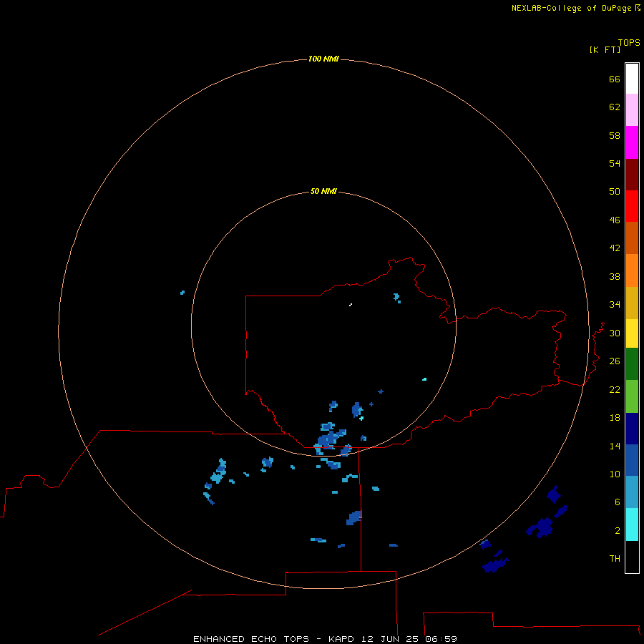The height and width of the screenshot is (644, 644).
Task: Click the "10" legend value
Action: pyautogui.click(x=615, y=474)
